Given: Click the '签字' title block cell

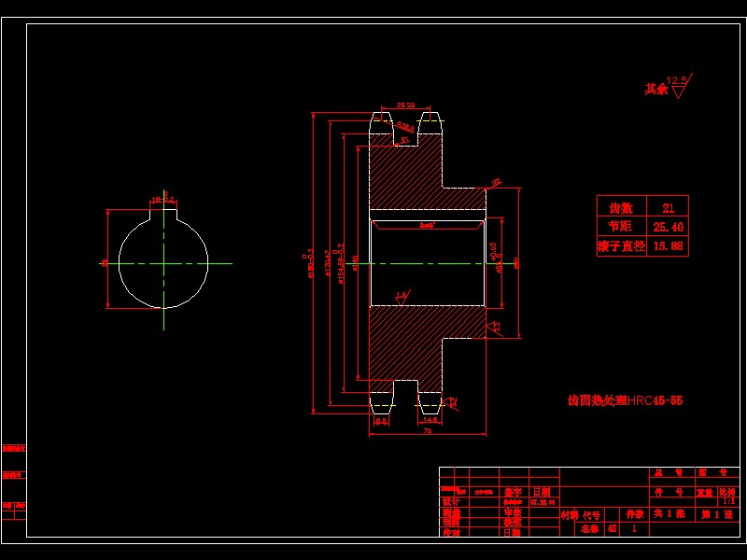Looking at the screenshot, I should click(513, 493).
